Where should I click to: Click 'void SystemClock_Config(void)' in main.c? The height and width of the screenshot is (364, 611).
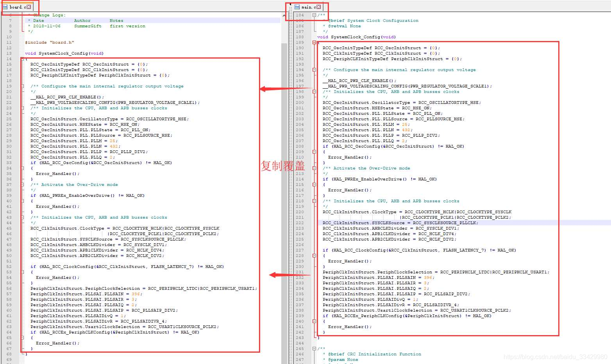[356, 37]
